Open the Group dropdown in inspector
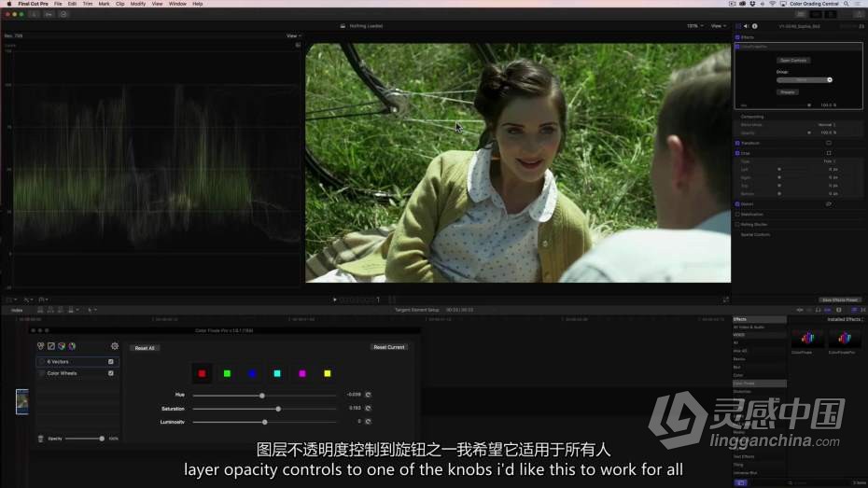This screenshot has height=488, width=868. point(804,80)
